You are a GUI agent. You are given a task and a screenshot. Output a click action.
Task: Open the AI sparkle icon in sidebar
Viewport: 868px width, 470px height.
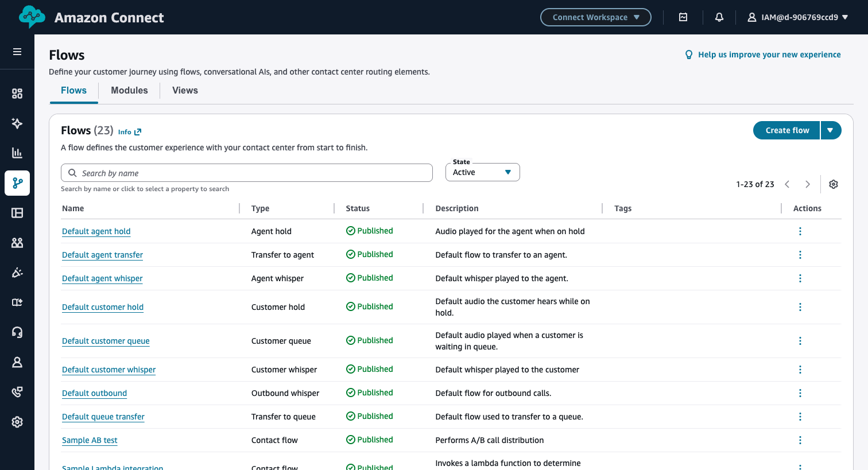point(17,123)
